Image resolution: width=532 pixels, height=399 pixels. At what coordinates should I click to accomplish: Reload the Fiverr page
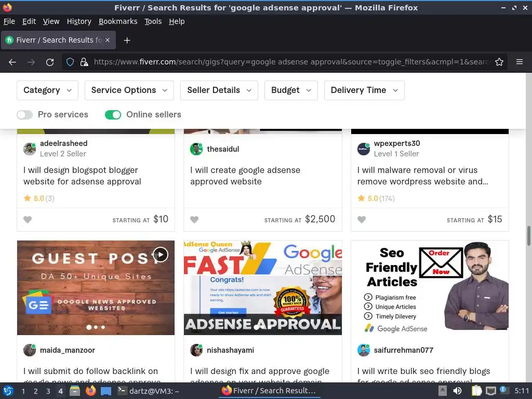click(50, 62)
